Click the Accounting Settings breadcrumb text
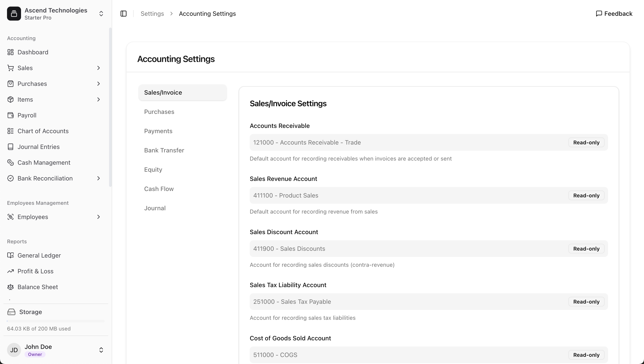644x364 pixels. pyautogui.click(x=207, y=14)
